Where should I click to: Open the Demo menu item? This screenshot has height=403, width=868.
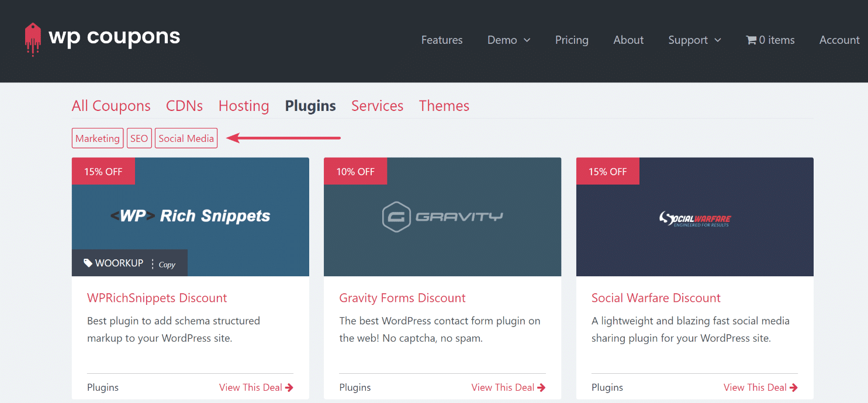coord(502,40)
